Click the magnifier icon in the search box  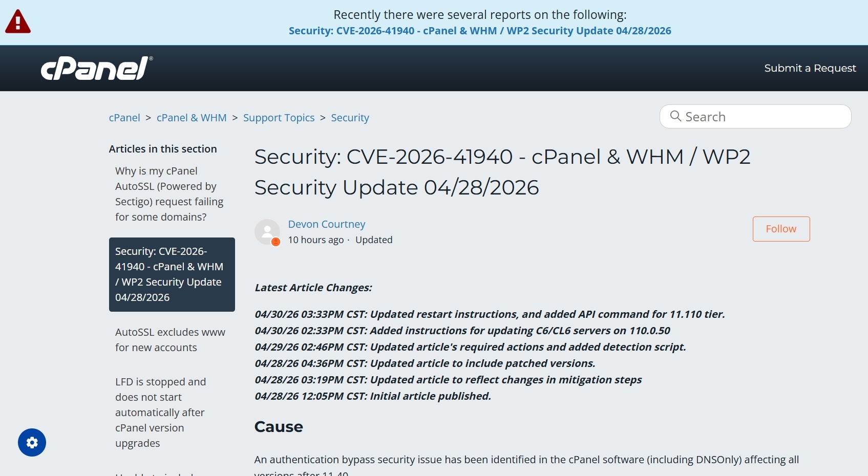click(x=675, y=116)
